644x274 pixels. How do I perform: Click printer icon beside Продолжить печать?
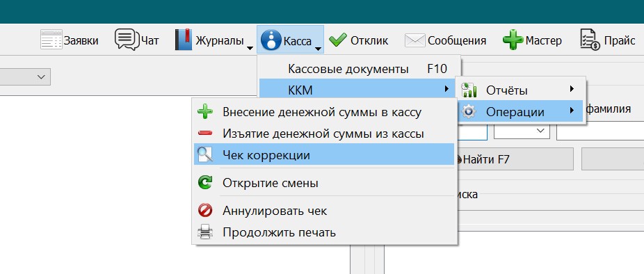(x=205, y=232)
